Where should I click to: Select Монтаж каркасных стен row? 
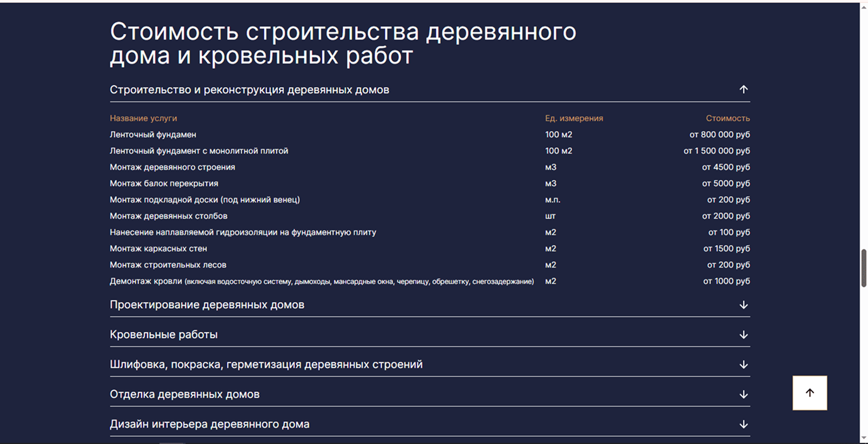[430, 249]
